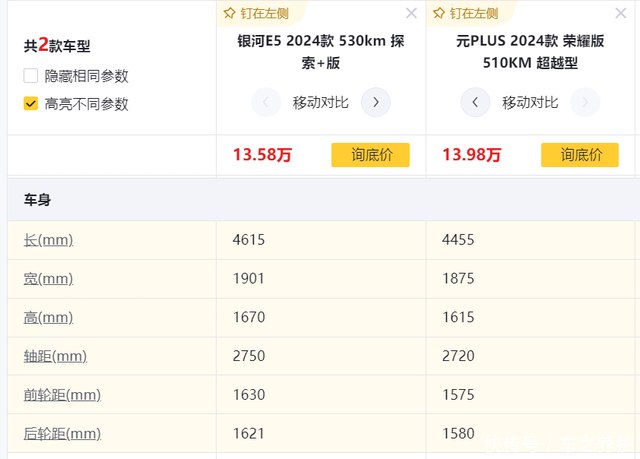
Task: Move 银河E5 column left with arrow
Action: pyautogui.click(x=266, y=102)
